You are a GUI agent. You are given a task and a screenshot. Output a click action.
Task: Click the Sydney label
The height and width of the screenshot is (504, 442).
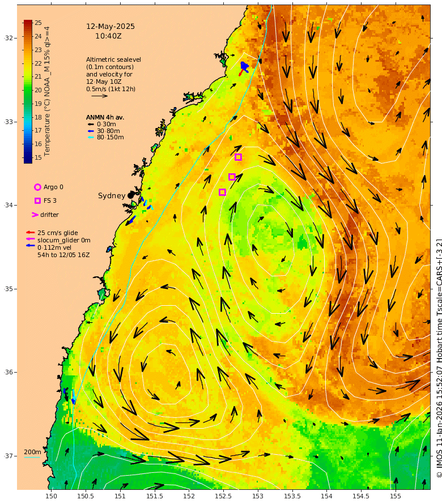click(112, 195)
